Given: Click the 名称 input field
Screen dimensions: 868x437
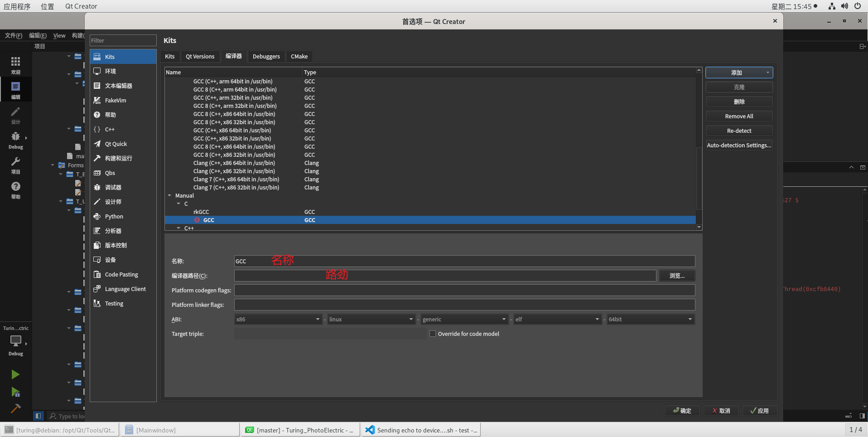Looking at the screenshot, I should click(x=464, y=261).
